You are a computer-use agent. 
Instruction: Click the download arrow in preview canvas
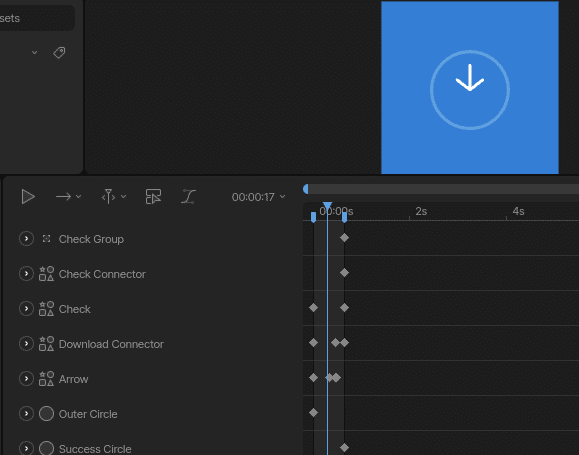click(470, 78)
